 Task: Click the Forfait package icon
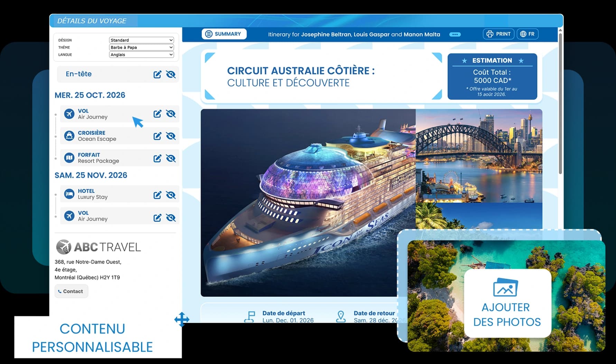click(69, 158)
